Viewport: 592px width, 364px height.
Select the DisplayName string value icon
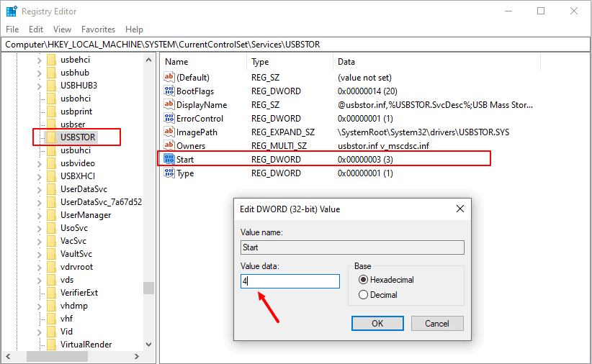[x=169, y=104]
